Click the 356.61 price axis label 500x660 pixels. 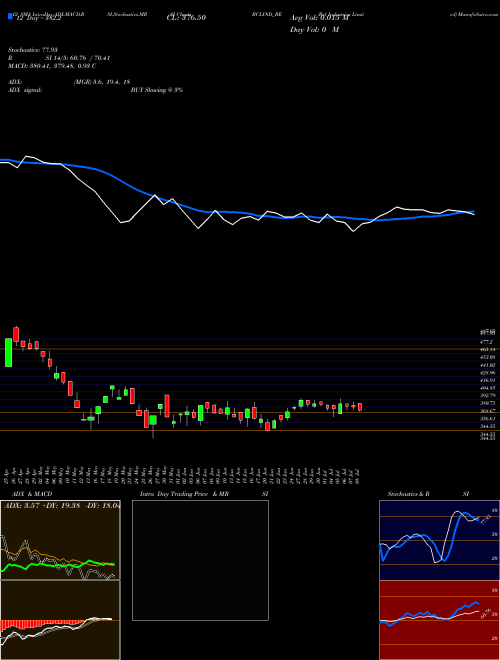pyautogui.click(x=488, y=419)
